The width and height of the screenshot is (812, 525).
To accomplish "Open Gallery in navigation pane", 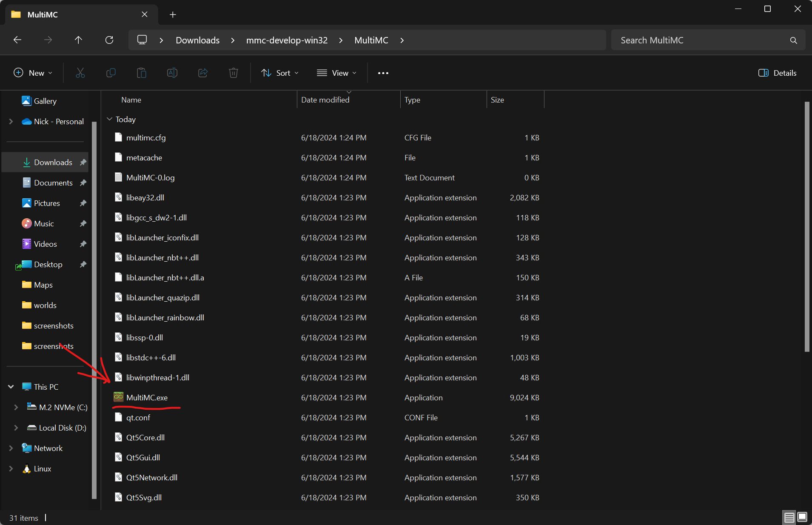I will 45,101.
